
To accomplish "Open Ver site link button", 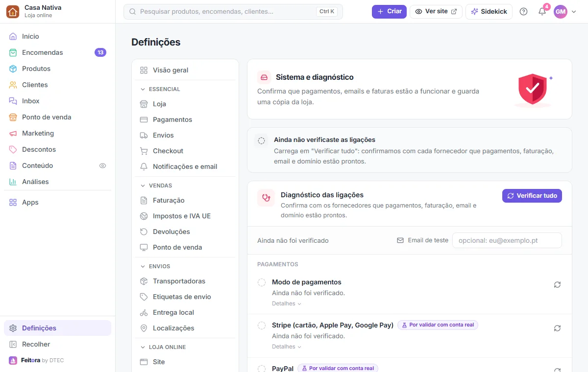I will 436,11.
